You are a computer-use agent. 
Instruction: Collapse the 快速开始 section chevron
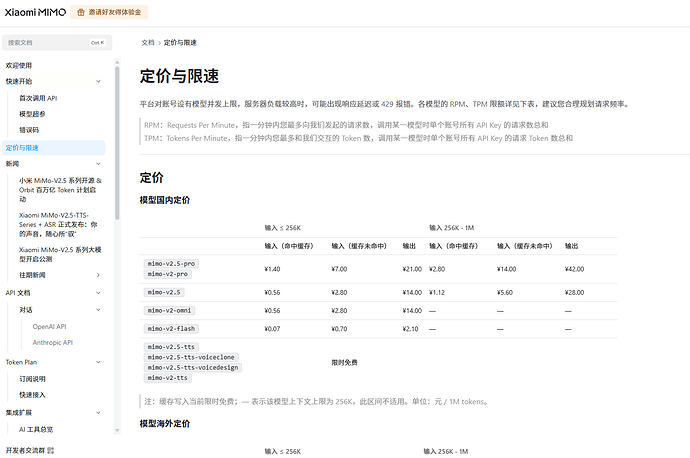pos(98,81)
